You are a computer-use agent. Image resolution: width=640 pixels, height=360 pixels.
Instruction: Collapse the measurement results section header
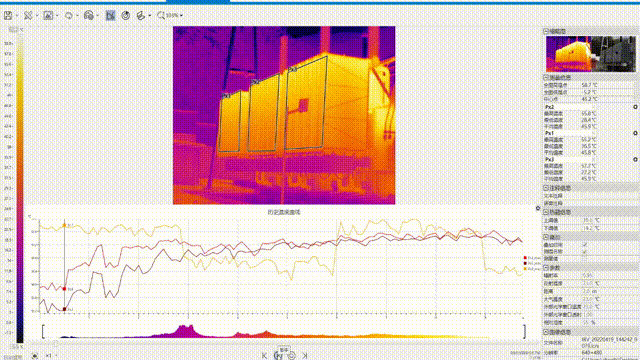click(546, 77)
